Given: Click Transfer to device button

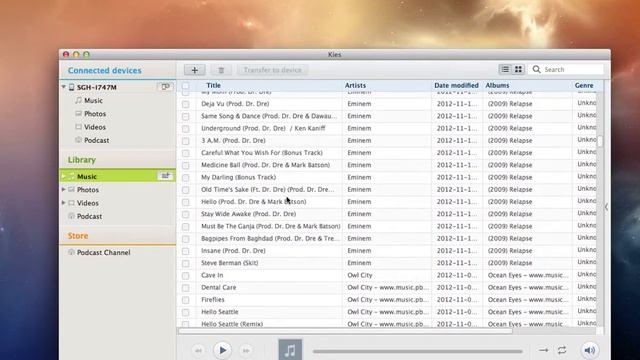Looking at the screenshot, I should tap(273, 70).
